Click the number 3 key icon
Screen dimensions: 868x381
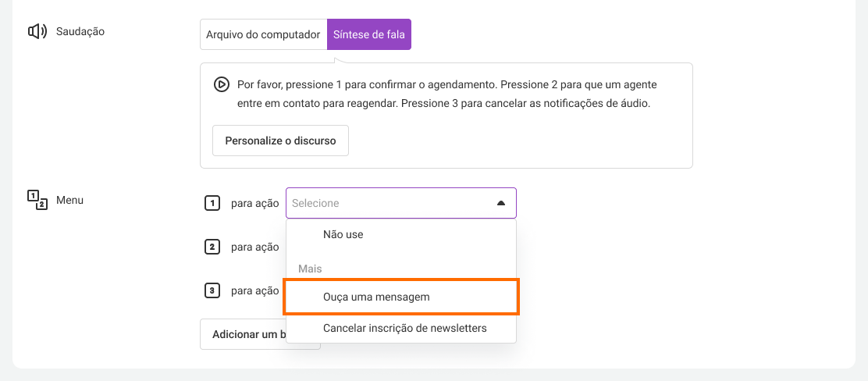click(x=212, y=290)
